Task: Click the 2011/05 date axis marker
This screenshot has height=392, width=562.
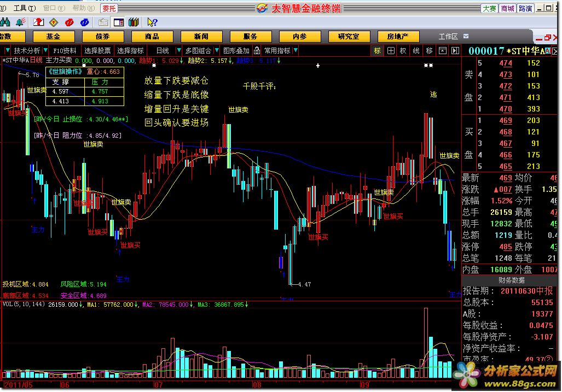Action: click(18, 385)
